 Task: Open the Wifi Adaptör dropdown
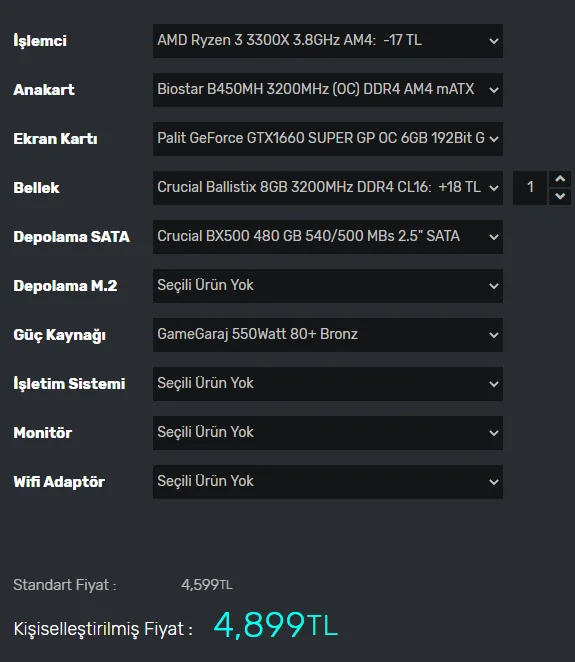(328, 482)
